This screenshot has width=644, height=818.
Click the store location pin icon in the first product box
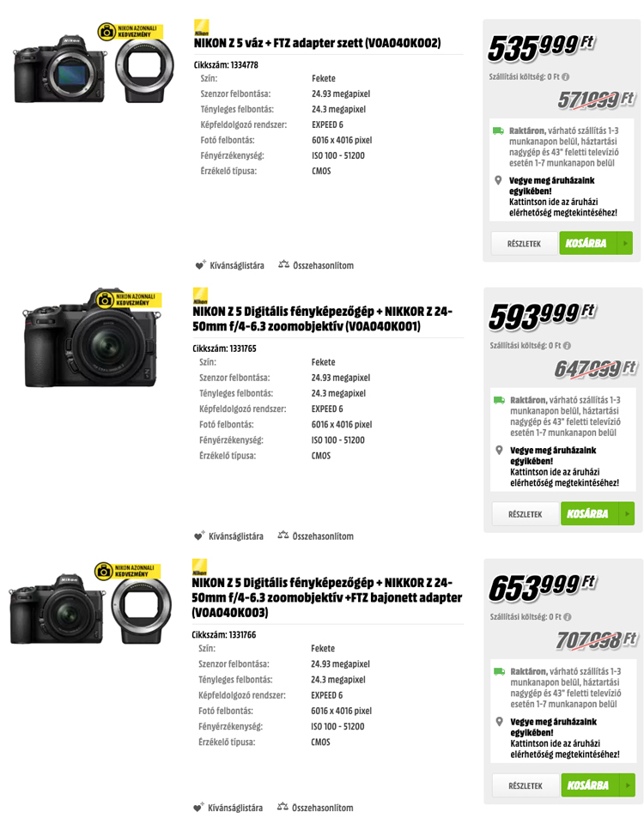coord(498,180)
